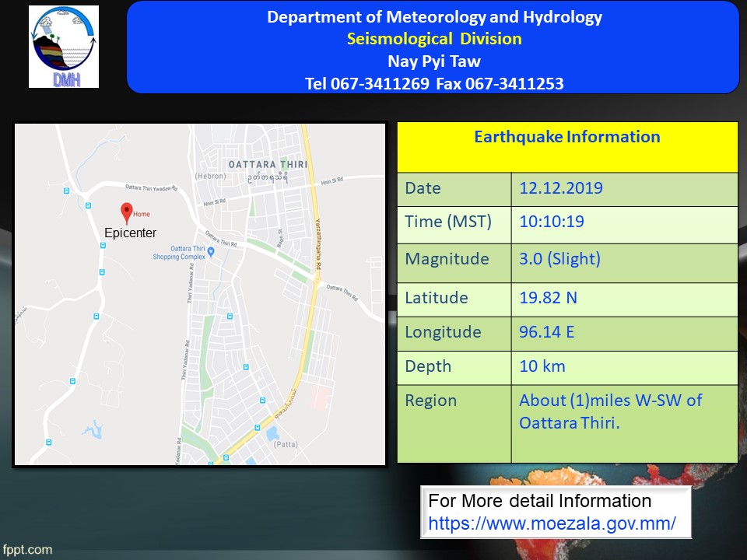The height and width of the screenshot is (560, 747).
Task: Select the latitude value 19.82 N
Action: (548, 298)
